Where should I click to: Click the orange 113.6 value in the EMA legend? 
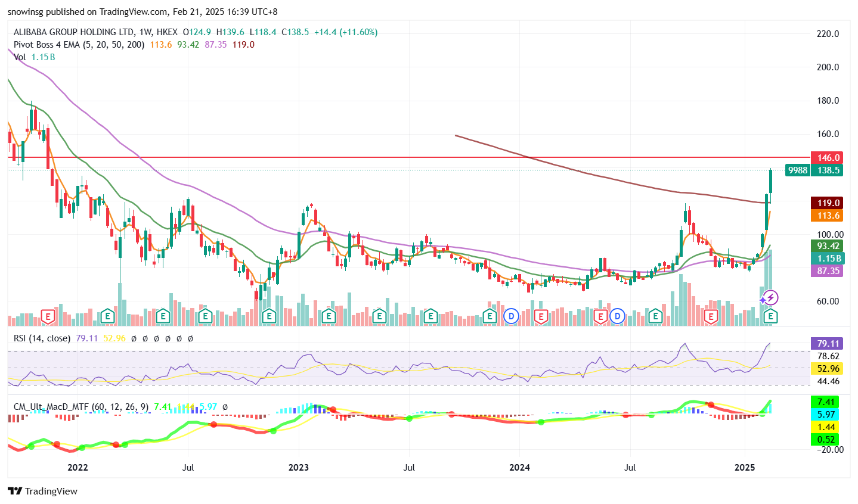click(161, 45)
